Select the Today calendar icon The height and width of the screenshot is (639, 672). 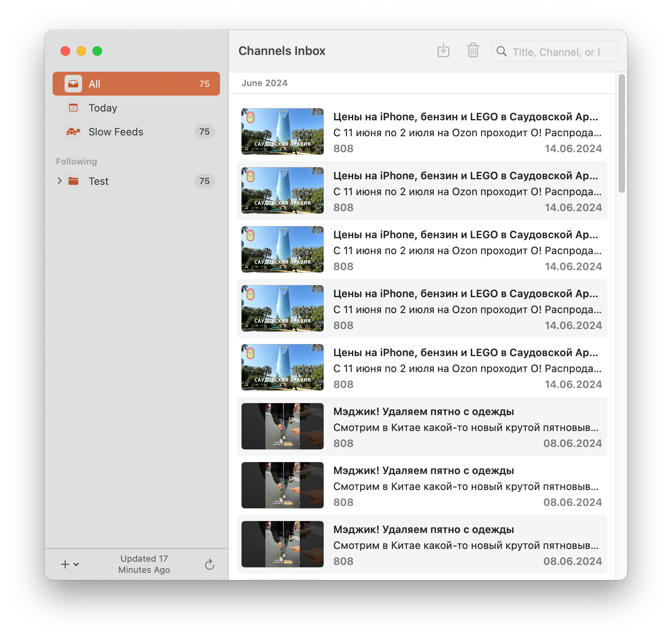click(73, 108)
